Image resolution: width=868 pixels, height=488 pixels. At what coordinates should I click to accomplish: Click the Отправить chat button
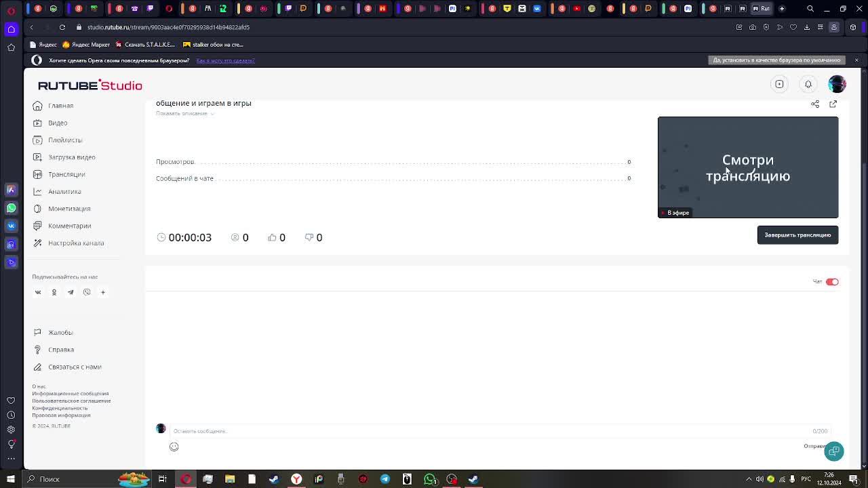(x=814, y=446)
